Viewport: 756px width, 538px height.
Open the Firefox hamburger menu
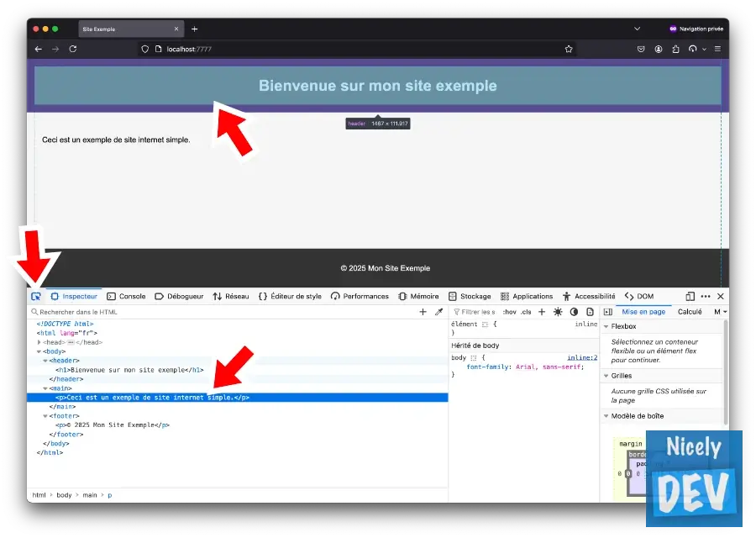[717, 49]
